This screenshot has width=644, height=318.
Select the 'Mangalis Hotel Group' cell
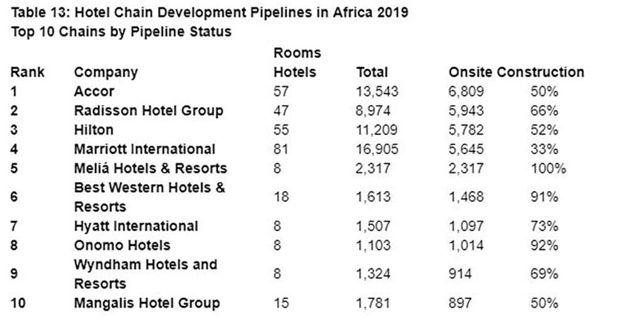click(x=147, y=304)
